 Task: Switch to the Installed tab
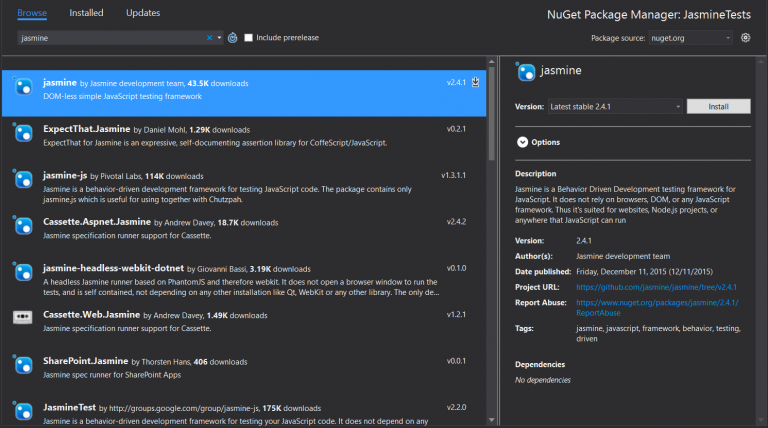[x=86, y=13]
